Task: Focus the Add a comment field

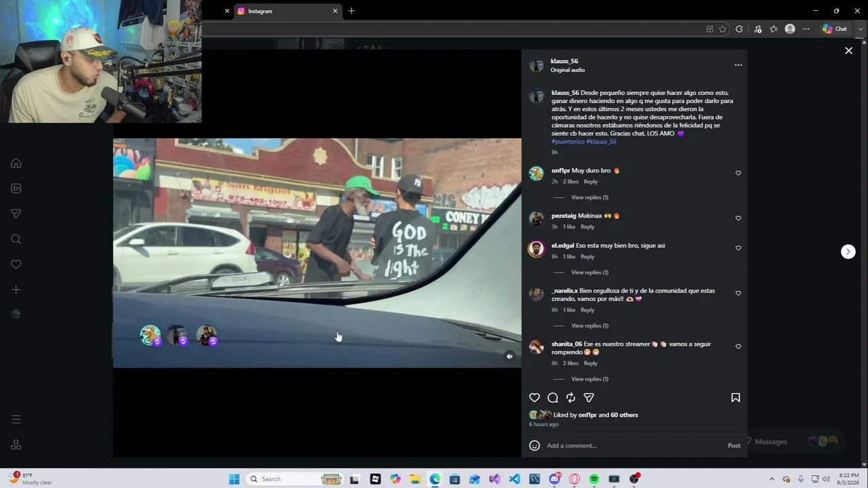Action: coord(634,445)
